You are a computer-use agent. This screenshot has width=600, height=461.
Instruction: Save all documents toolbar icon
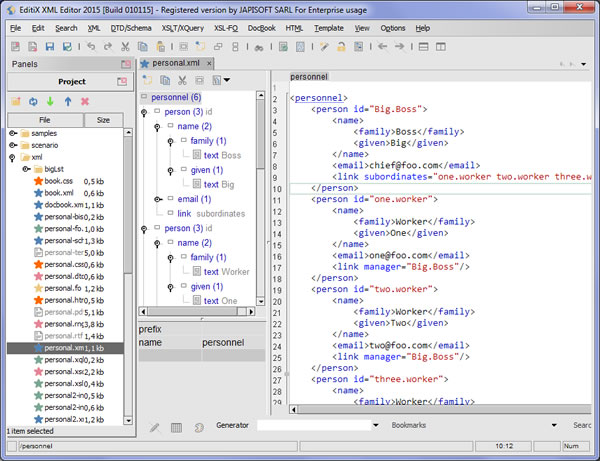pos(67,47)
